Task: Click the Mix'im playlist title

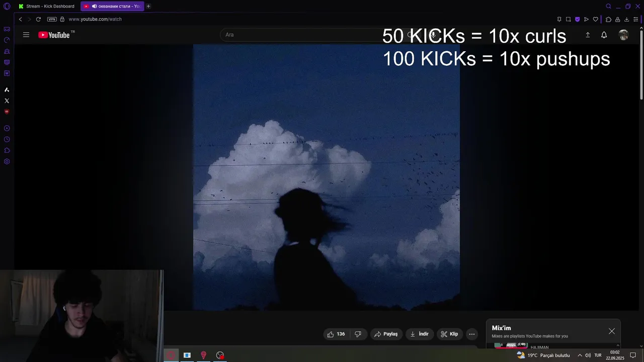Action: [x=501, y=328]
